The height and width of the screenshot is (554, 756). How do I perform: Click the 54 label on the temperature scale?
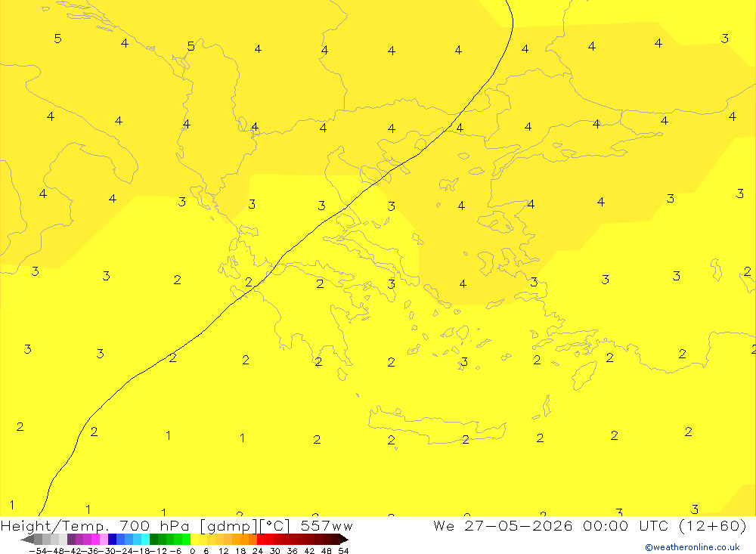click(343, 551)
